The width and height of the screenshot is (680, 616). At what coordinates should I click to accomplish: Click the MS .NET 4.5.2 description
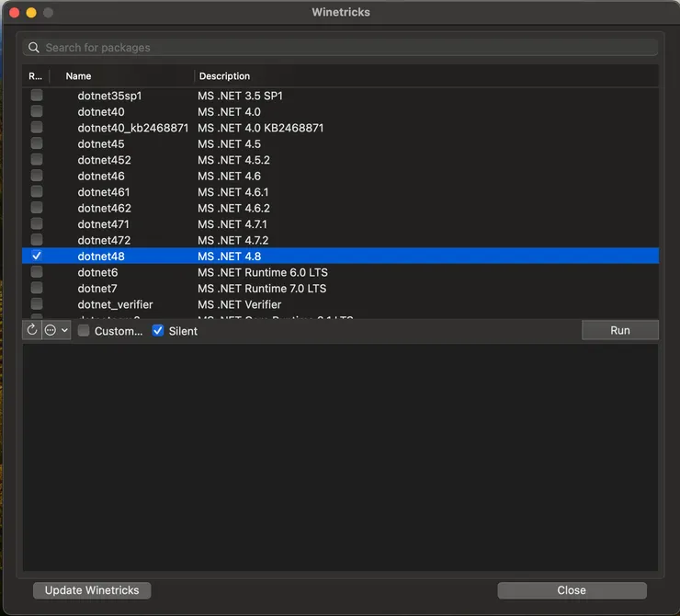pyautogui.click(x=233, y=160)
